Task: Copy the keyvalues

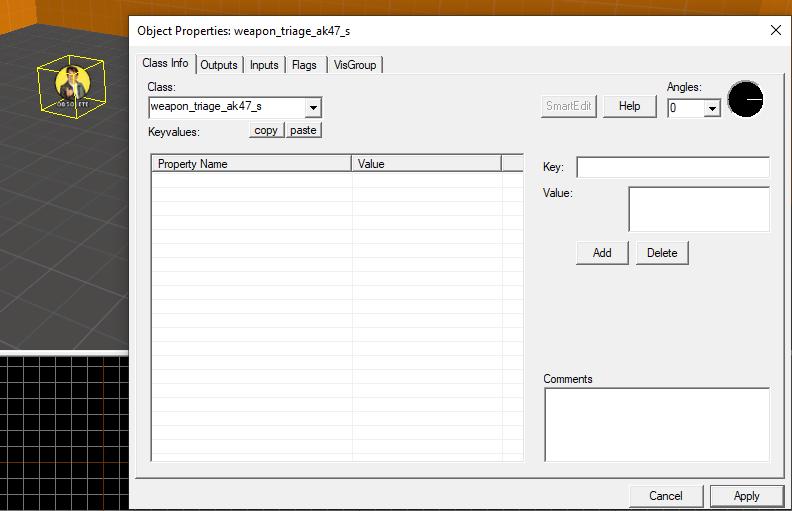Action: (x=266, y=130)
